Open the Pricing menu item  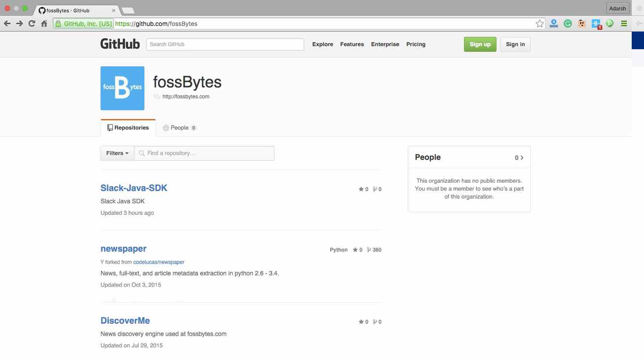coord(416,44)
